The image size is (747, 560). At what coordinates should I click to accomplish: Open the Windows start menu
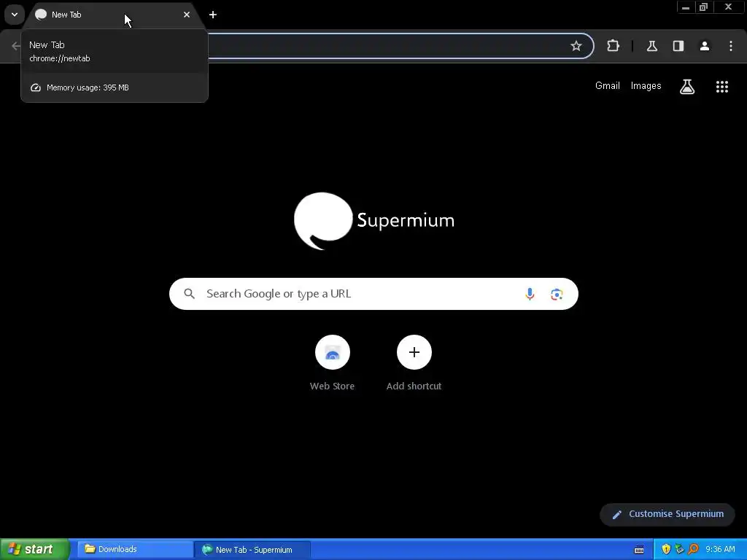coord(34,549)
